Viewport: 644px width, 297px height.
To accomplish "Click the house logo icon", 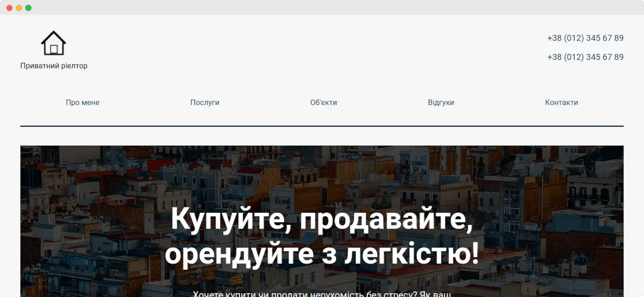I will [x=54, y=43].
